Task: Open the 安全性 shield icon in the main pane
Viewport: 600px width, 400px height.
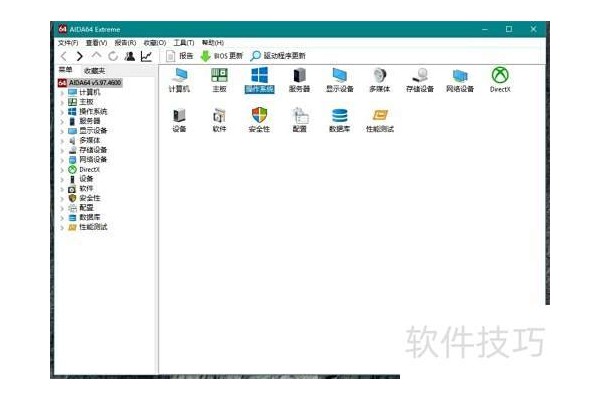Action: (x=259, y=120)
